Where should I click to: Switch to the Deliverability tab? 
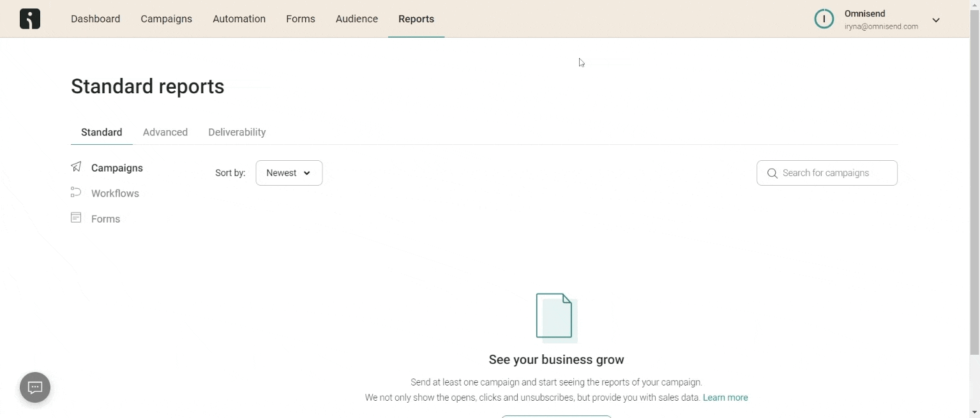point(236,132)
